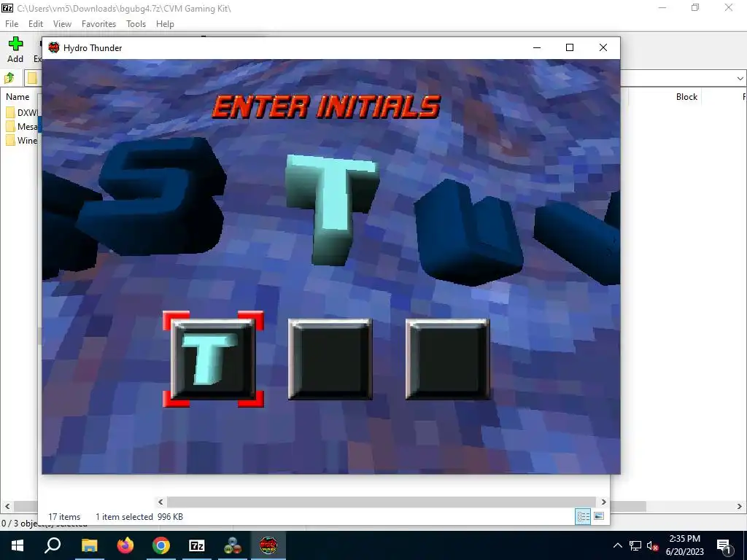Pick the dark letter U in the carousel
This screenshot has height=560, width=747.
coord(469,233)
